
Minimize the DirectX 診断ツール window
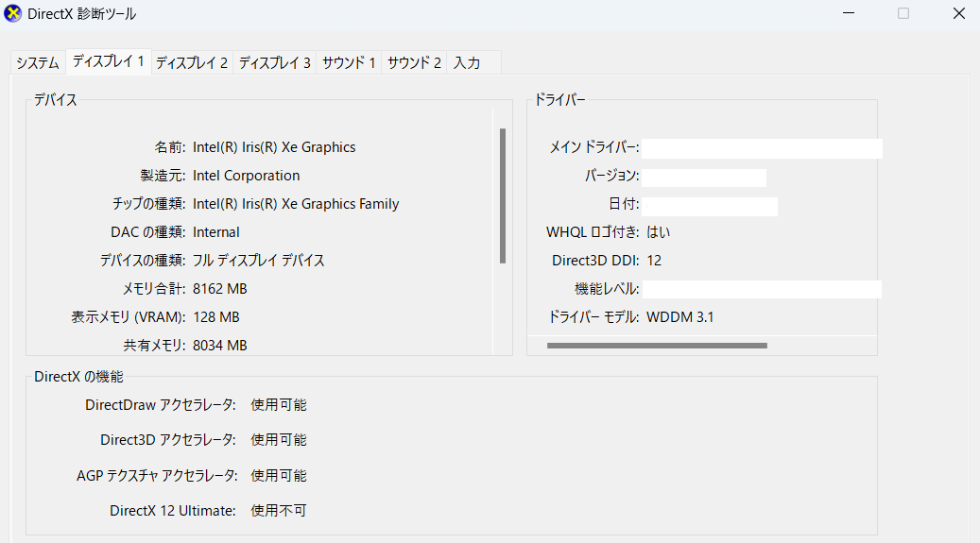point(848,13)
